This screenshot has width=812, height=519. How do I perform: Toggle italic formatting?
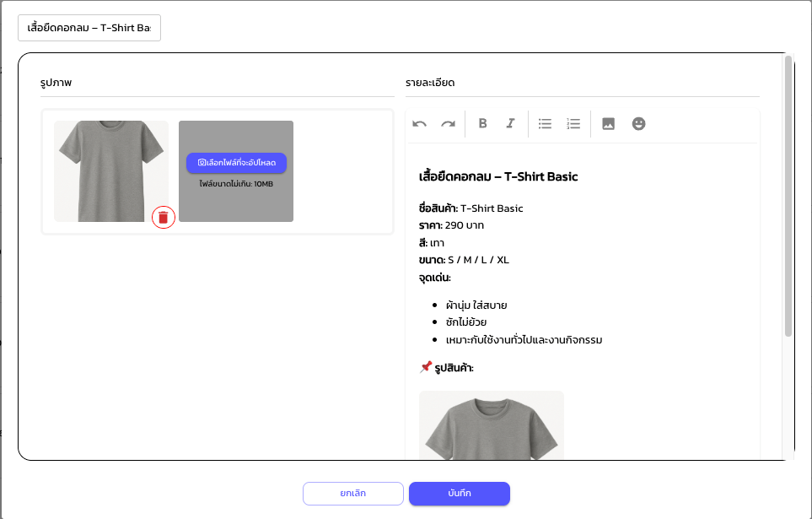[x=510, y=124]
